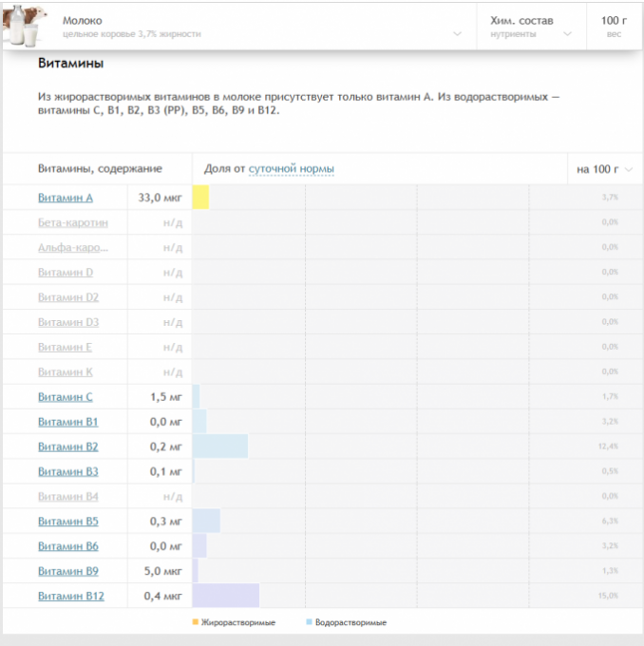Click the Vitamin B12 percentage bar
This screenshot has height=646, width=644.
225,596
